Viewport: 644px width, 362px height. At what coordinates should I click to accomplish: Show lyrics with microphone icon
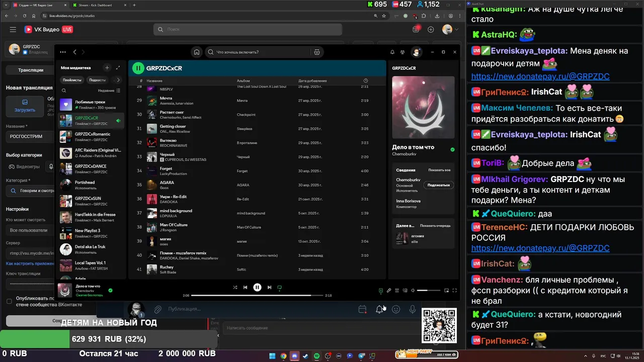(x=389, y=290)
